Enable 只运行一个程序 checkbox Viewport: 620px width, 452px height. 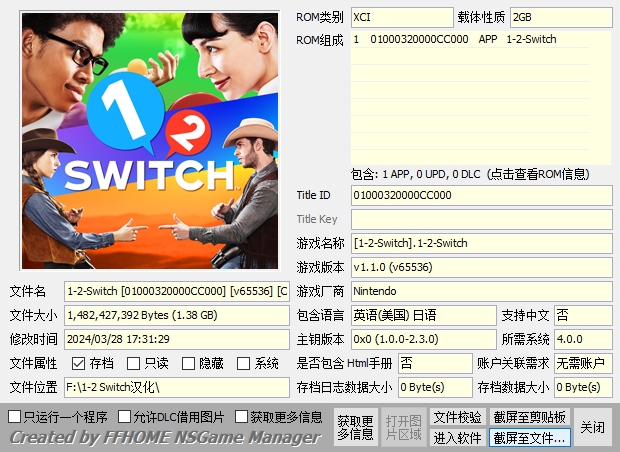pyautogui.click(x=15, y=416)
